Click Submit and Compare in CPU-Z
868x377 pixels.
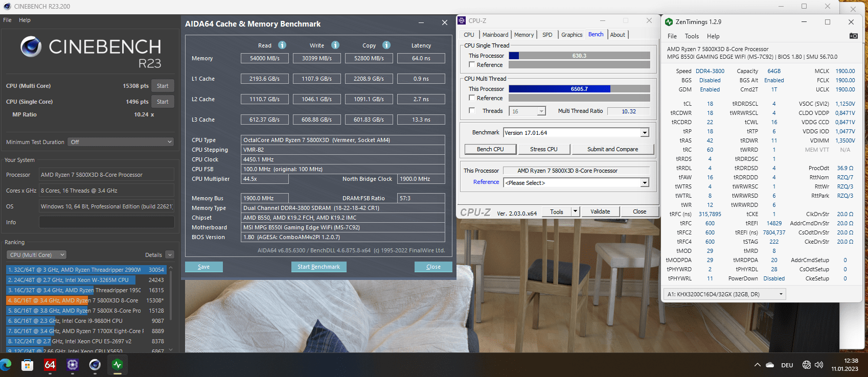[612, 149]
